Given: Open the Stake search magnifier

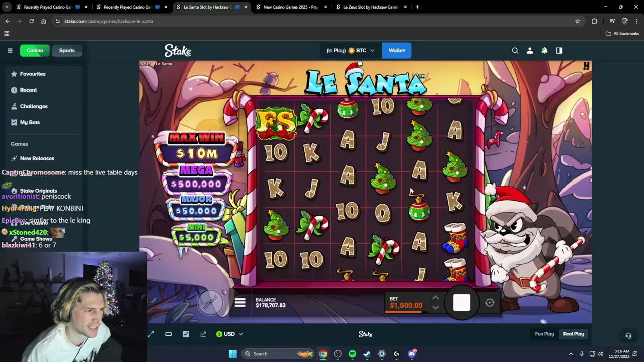Looking at the screenshot, I should pyautogui.click(x=515, y=50).
